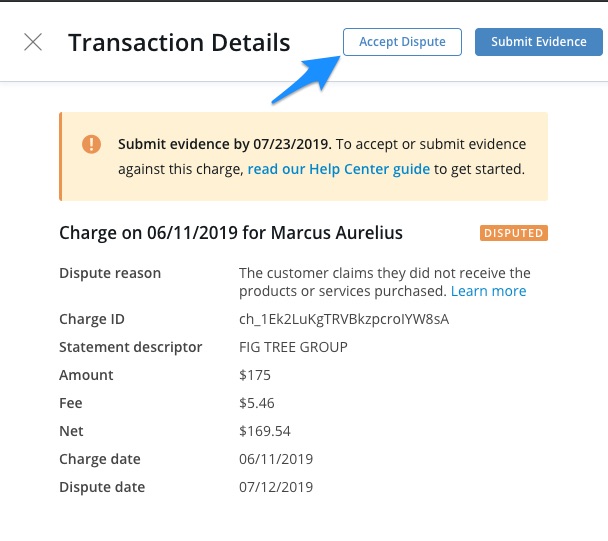Click the $5.46 fee value
The height and width of the screenshot is (541, 608).
[257, 403]
